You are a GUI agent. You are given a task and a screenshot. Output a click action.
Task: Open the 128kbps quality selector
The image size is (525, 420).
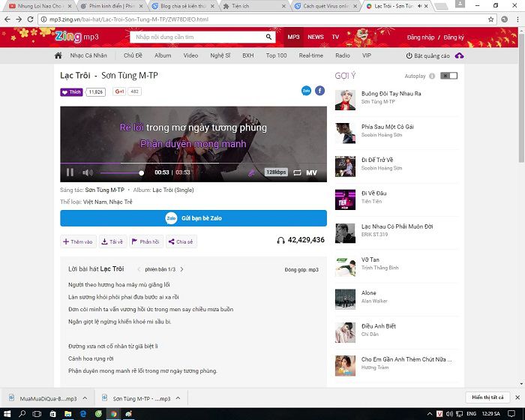pyautogui.click(x=276, y=172)
